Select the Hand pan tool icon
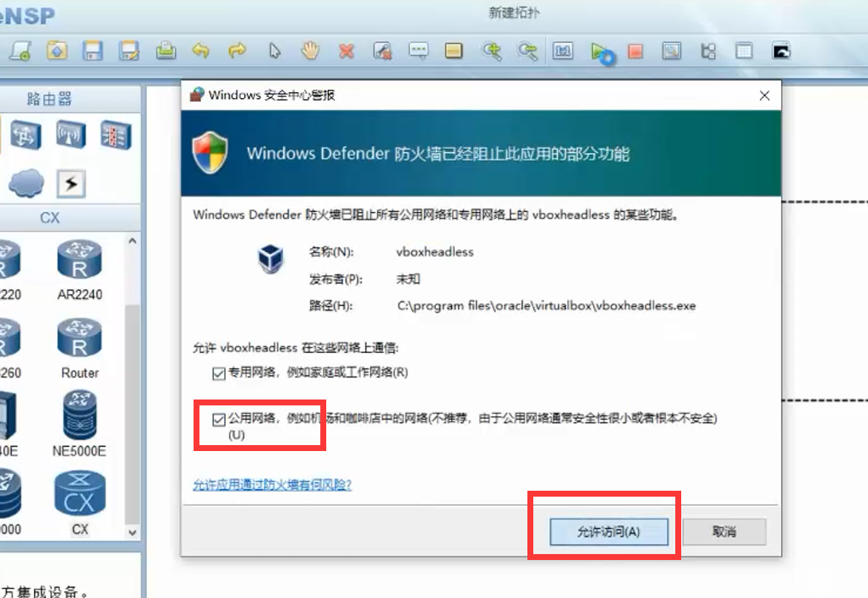 pyautogui.click(x=309, y=52)
